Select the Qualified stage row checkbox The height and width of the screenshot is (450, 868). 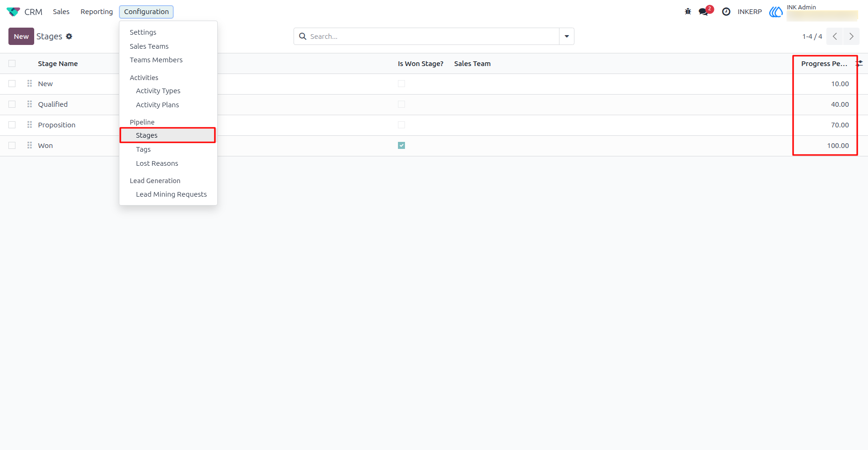[12, 104]
